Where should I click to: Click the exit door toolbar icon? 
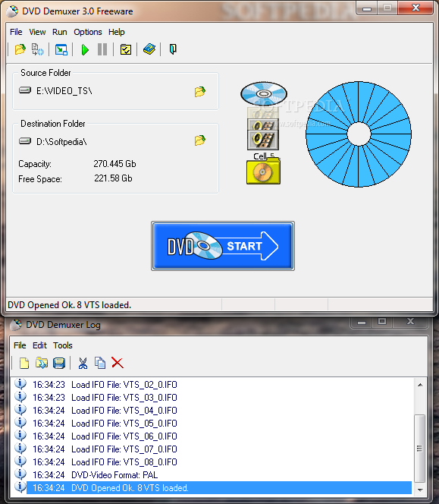[173, 49]
